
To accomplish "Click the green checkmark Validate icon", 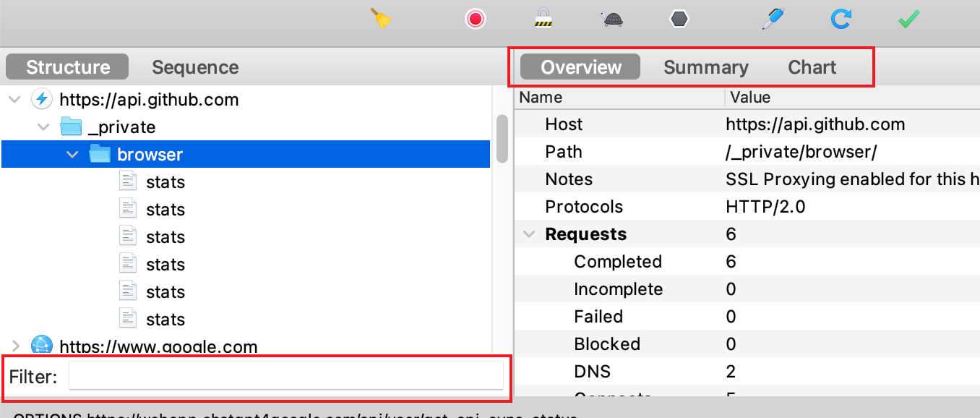I will pyautogui.click(x=908, y=19).
